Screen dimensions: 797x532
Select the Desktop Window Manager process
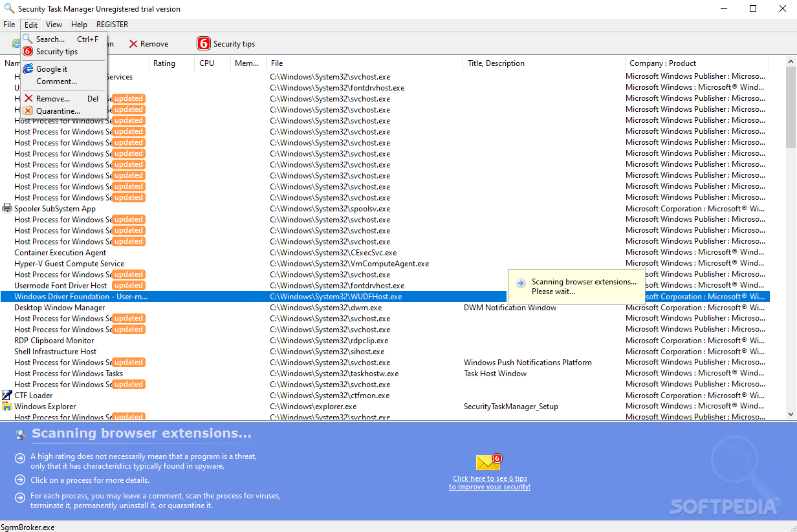(x=385, y=308)
